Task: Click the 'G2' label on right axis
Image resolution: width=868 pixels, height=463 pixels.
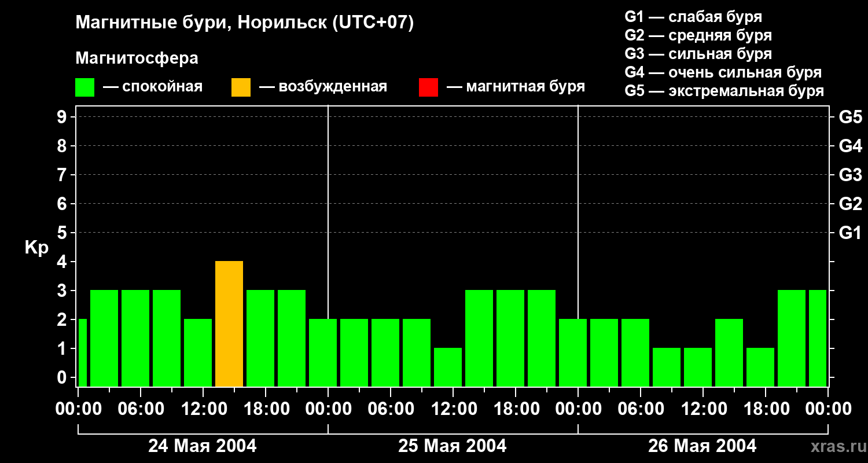Action: pyautogui.click(x=851, y=204)
